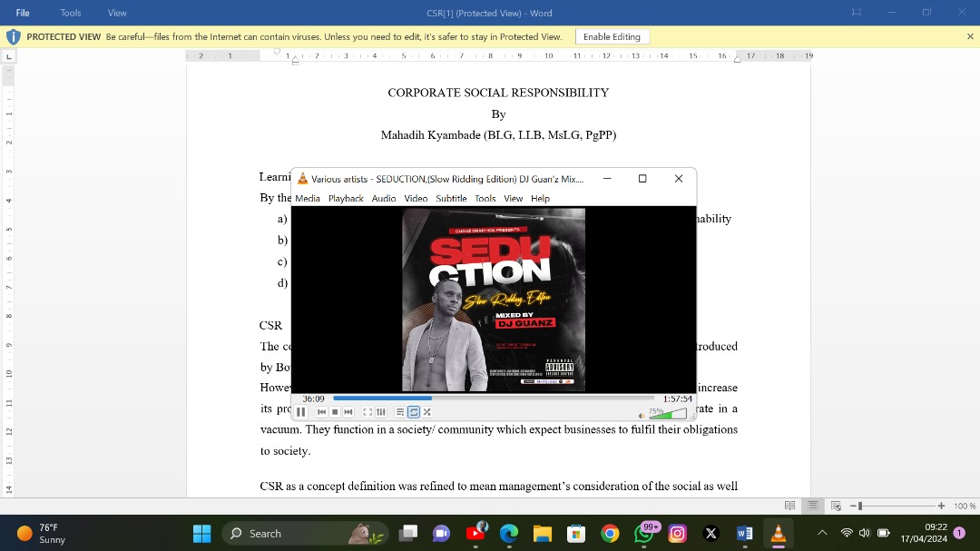The image size is (980, 551).
Task: Seek on the VLC progress bar
Action: pyautogui.click(x=494, y=398)
